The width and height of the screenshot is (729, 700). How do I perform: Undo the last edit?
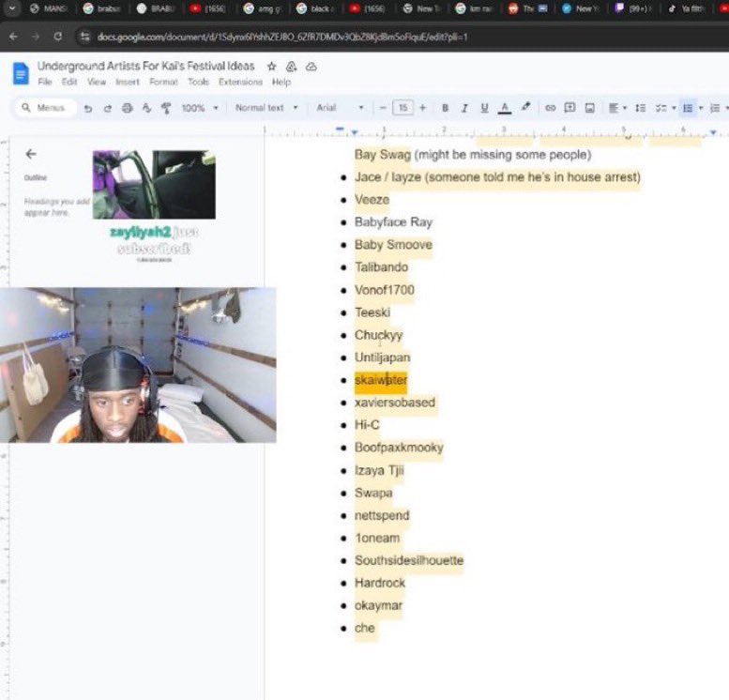tap(88, 108)
